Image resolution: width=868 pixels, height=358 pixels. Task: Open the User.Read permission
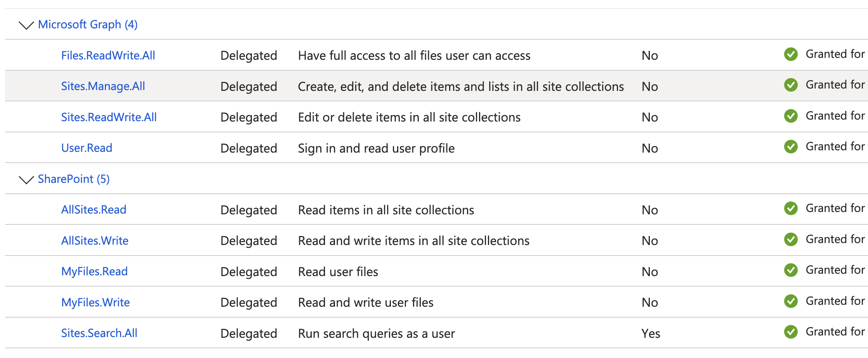(87, 148)
